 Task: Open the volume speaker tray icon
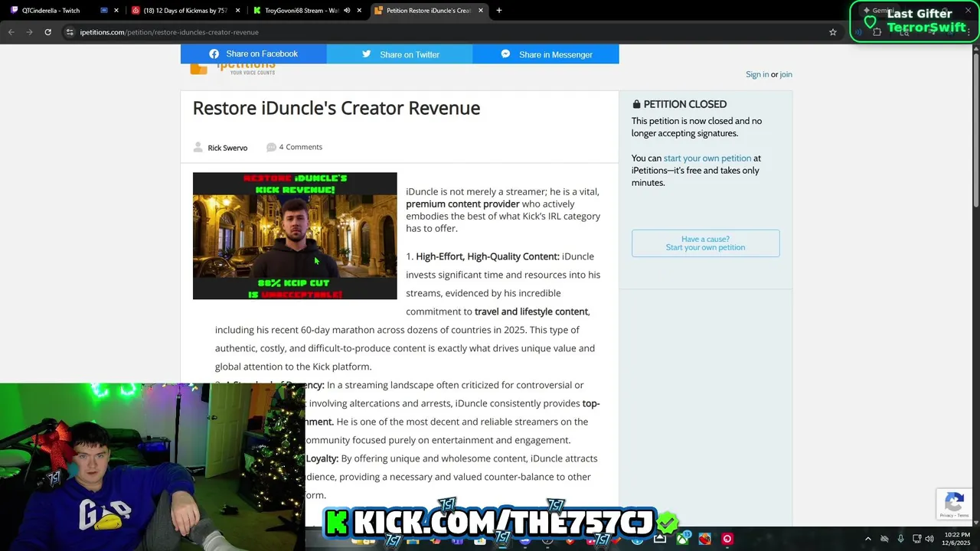point(929,539)
